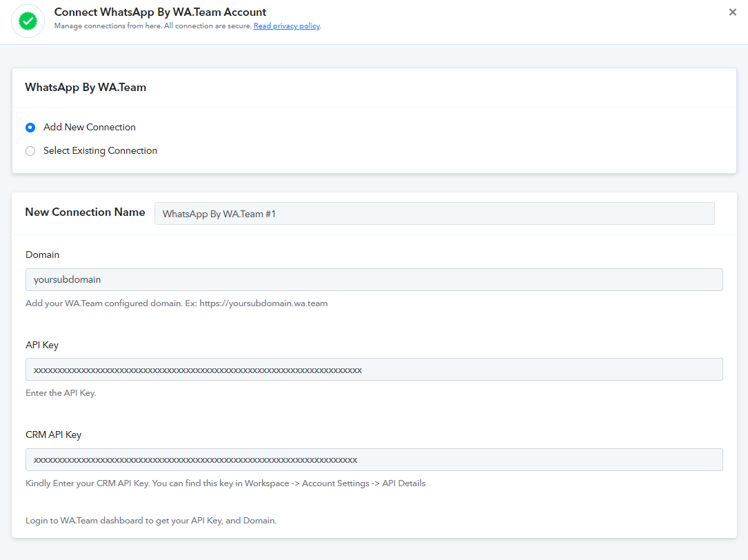This screenshot has height=560, width=748.
Task: Click into the API Key field
Action: coord(374,370)
